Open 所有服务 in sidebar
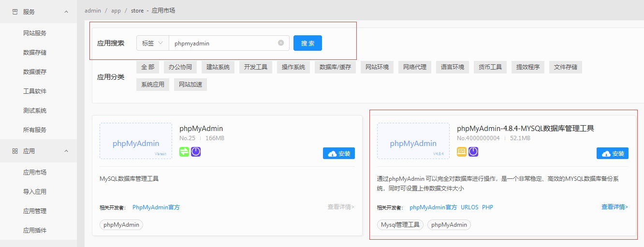 (35, 130)
